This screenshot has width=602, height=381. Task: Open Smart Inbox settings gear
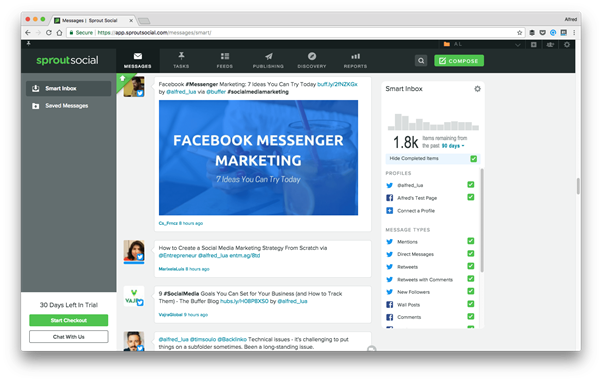pos(477,89)
